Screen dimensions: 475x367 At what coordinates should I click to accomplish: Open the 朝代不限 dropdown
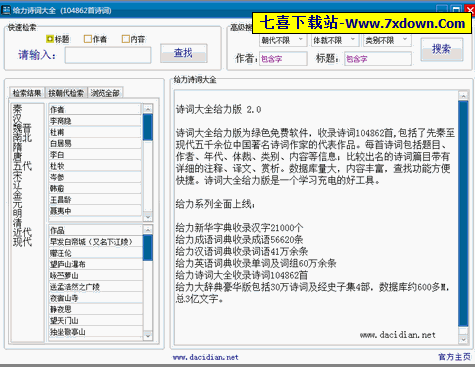(x=282, y=40)
